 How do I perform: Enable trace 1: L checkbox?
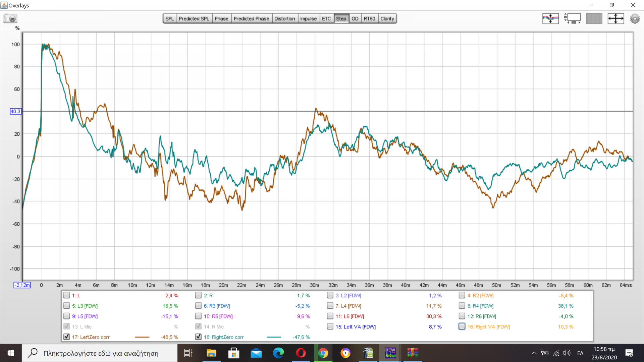click(x=66, y=295)
